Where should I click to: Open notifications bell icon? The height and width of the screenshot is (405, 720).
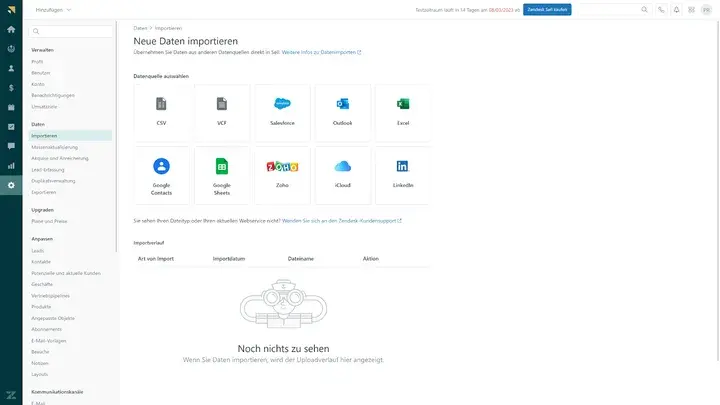click(x=676, y=10)
